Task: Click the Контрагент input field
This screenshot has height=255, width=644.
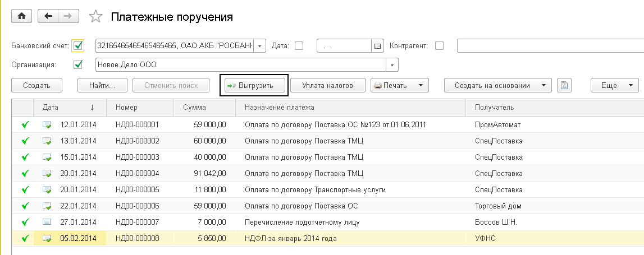Action: tap(550, 46)
